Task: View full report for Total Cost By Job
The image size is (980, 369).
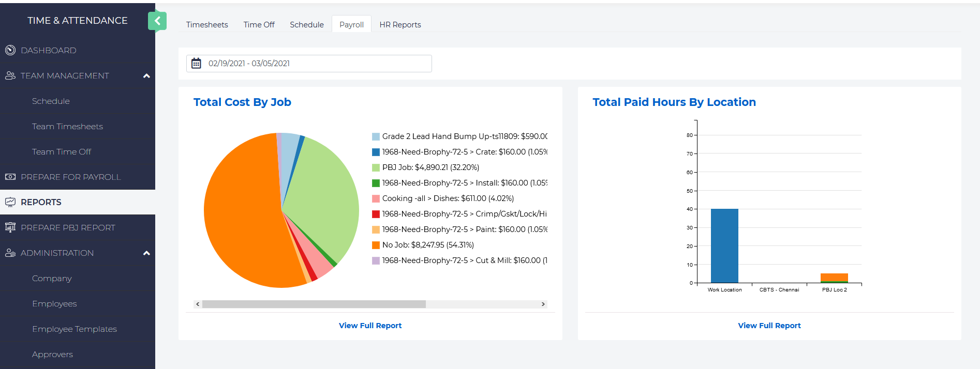Action: [x=370, y=326]
